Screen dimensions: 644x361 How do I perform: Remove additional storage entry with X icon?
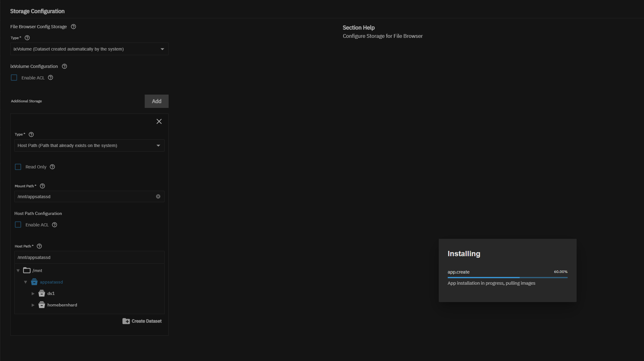(159, 122)
